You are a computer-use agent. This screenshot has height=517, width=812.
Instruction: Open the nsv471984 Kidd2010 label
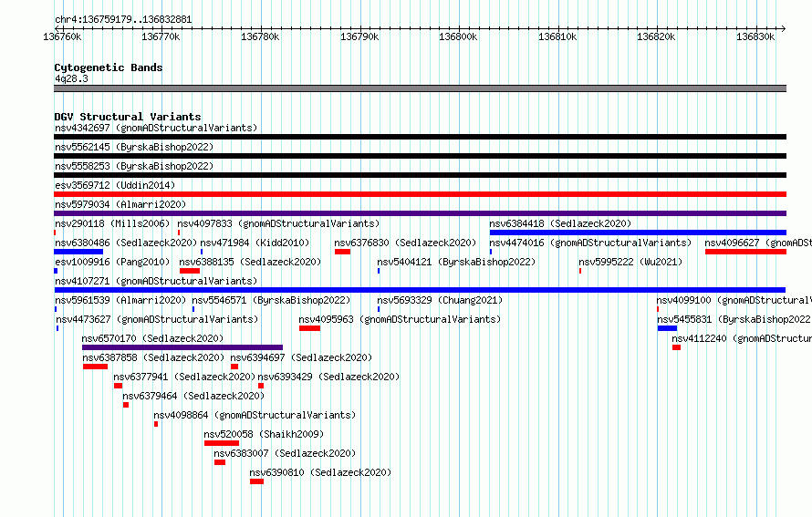[255, 243]
